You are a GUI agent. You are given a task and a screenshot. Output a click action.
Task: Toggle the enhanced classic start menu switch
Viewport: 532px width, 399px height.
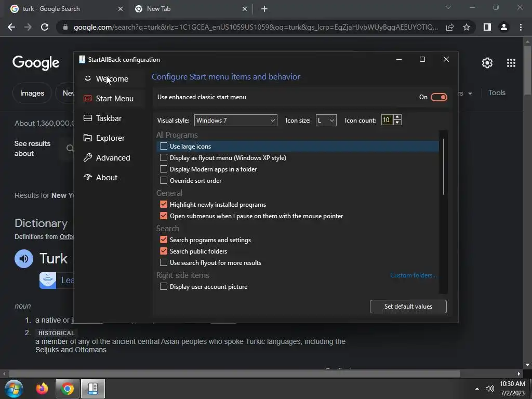pos(438,97)
